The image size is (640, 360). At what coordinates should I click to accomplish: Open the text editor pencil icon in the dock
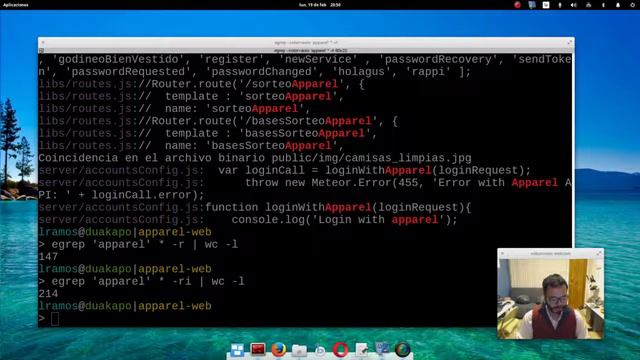(x=361, y=350)
